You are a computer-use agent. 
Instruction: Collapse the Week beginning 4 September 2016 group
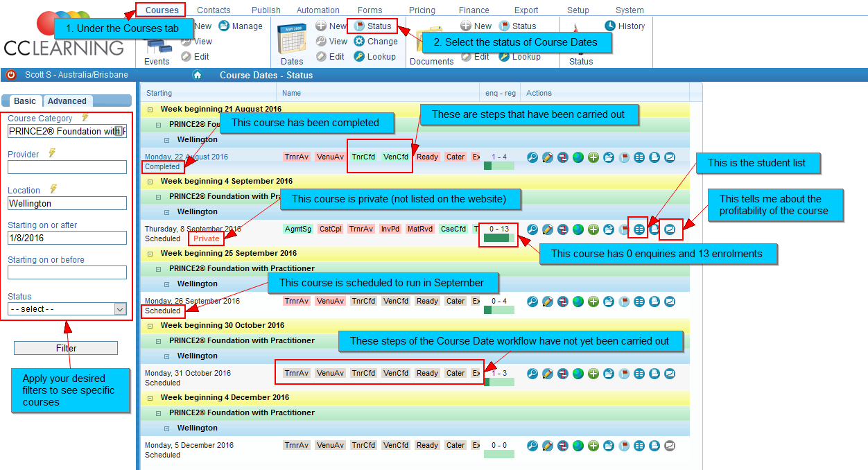click(x=150, y=182)
